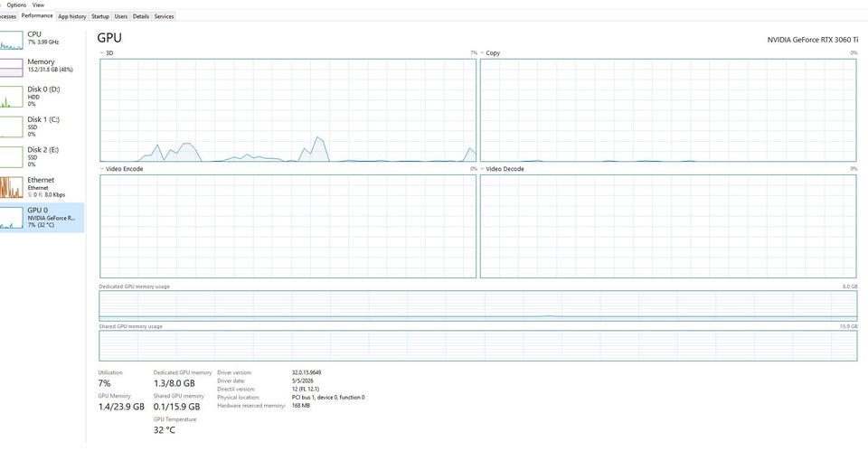Click the Hardware reserved memory label
Image resolution: width=868 pixels, height=451 pixels.
pyautogui.click(x=251, y=406)
